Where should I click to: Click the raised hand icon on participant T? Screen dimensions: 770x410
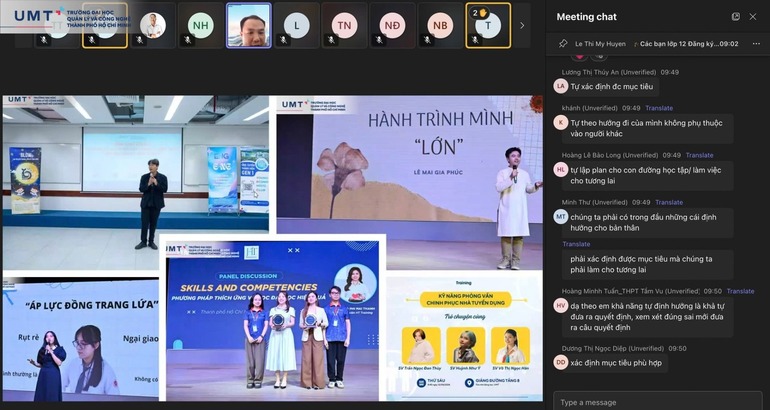click(483, 13)
